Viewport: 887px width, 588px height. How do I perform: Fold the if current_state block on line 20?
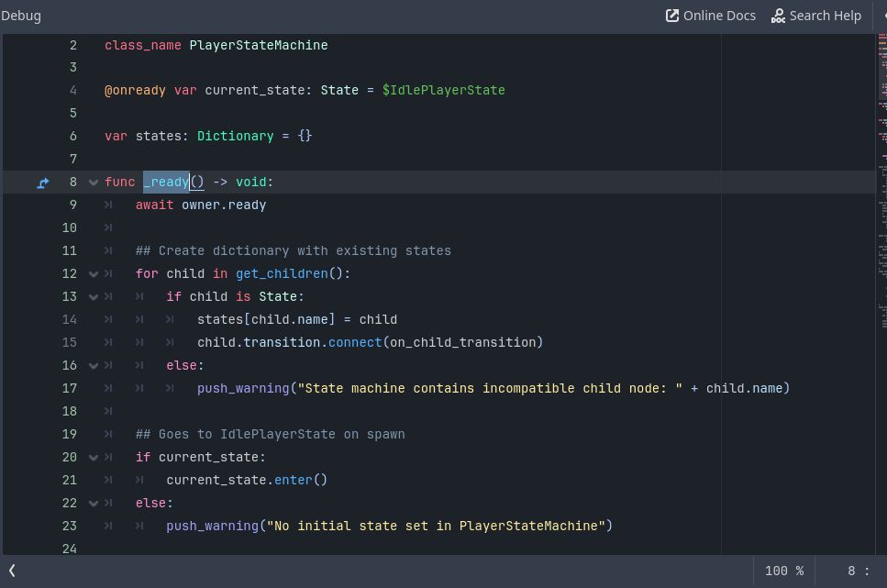coord(94,457)
